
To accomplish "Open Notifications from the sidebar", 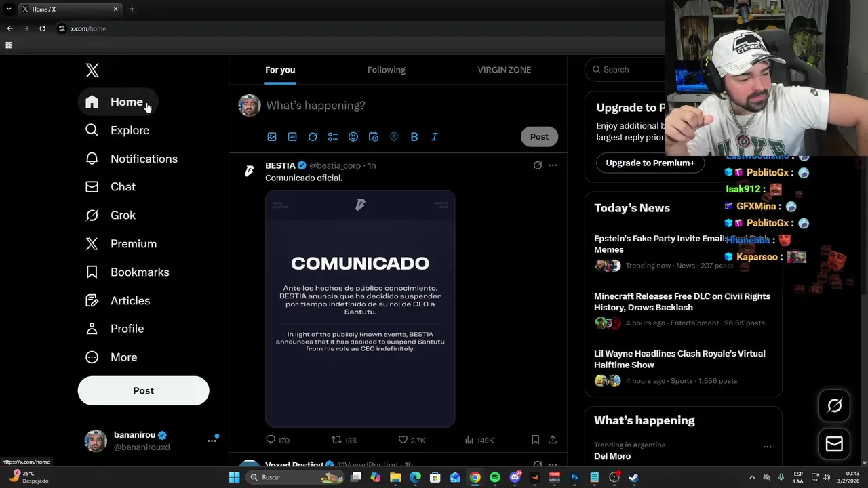I will pos(132,159).
